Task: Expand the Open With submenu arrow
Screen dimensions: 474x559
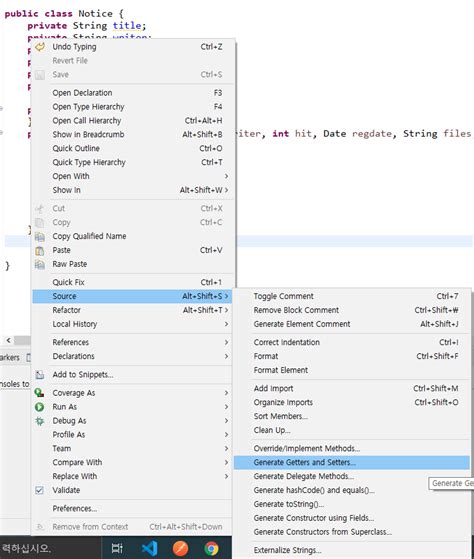Action: tap(226, 176)
